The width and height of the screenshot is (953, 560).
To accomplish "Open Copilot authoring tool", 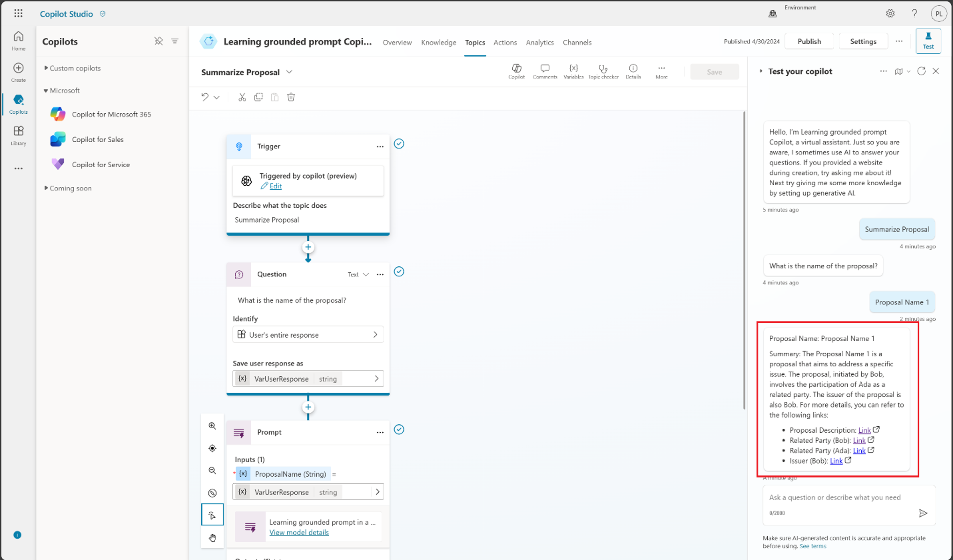I will [516, 71].
